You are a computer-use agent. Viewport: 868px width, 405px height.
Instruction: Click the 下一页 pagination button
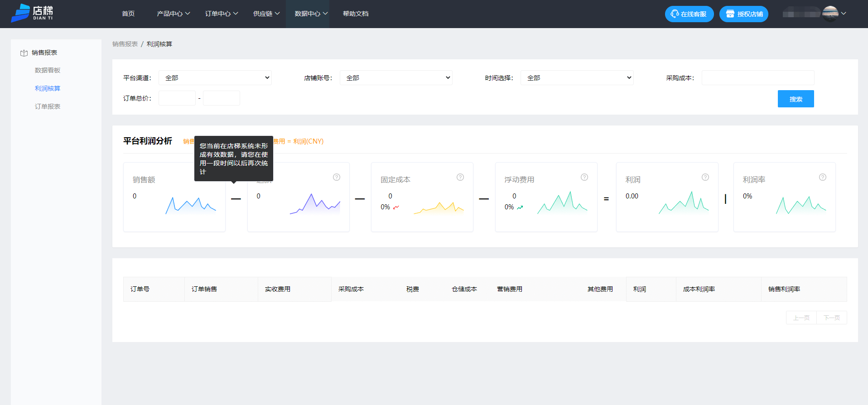point(831,318)
